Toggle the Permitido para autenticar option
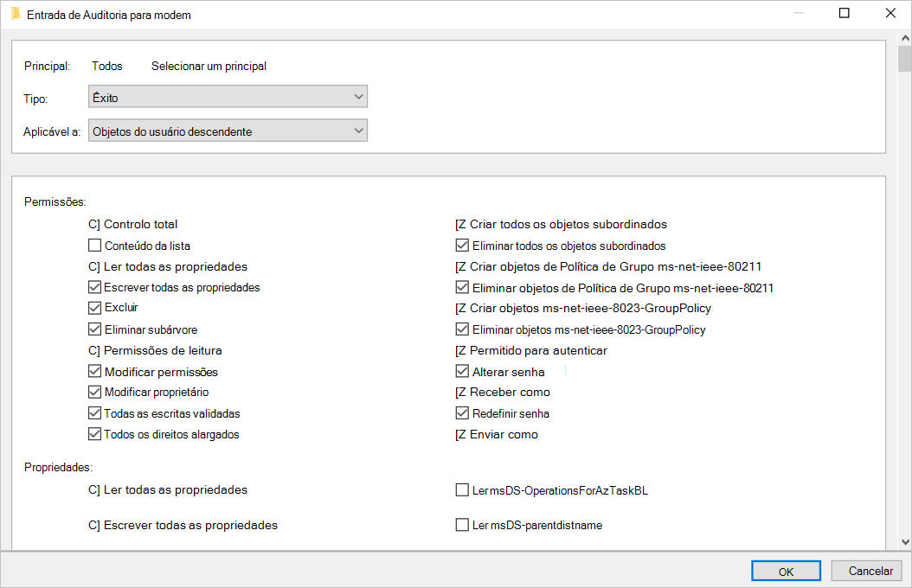The image size is (912, 588). [x=460, y=350]
